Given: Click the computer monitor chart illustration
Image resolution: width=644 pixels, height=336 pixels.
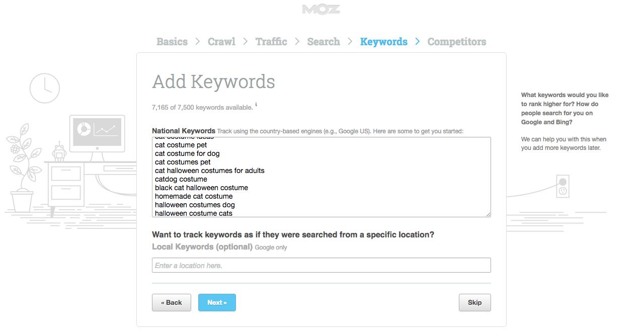Looking at the screenshot, I should tap(97, 132).
